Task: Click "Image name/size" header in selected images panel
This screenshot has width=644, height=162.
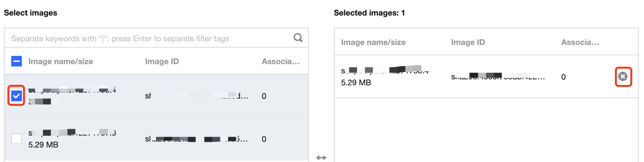Action: point(373,42)
